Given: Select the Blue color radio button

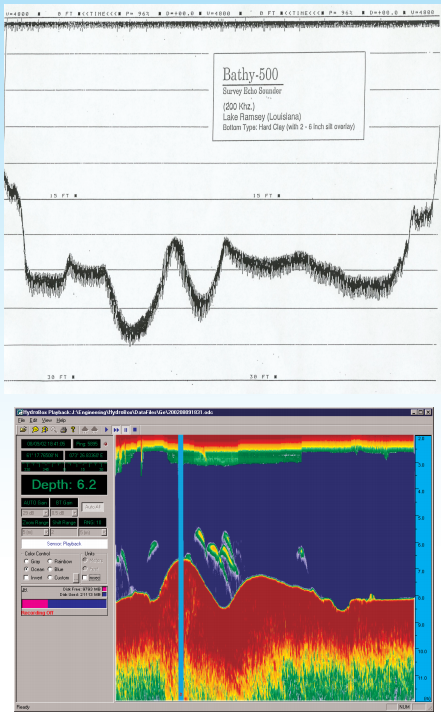Looking at the screenshot, I should 50,569.
